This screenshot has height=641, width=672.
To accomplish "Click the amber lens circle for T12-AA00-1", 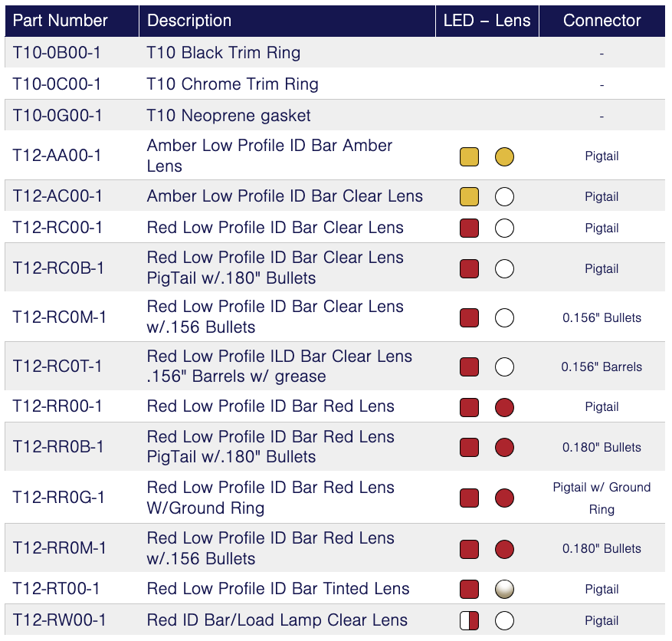I will tap(504, 157).
